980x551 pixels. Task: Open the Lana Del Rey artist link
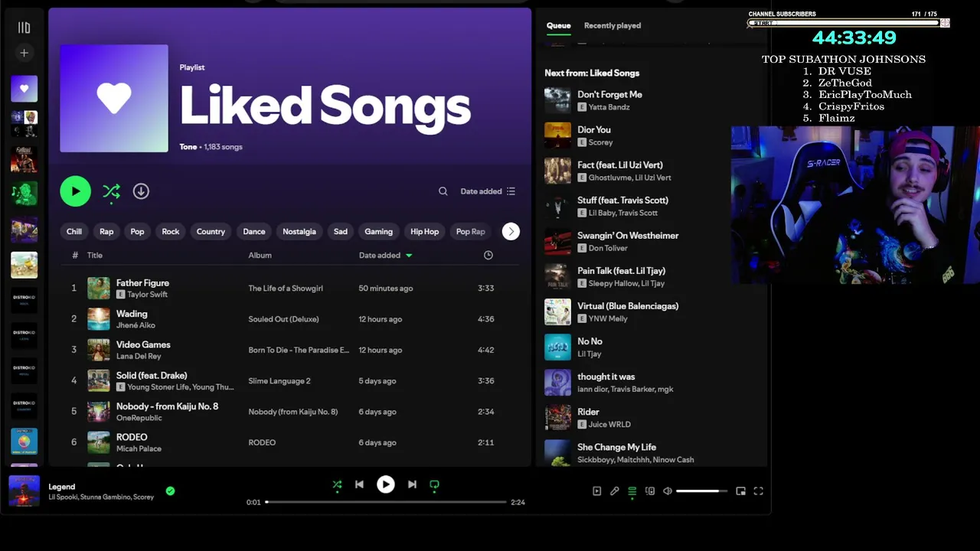click(x=139, y=357)
